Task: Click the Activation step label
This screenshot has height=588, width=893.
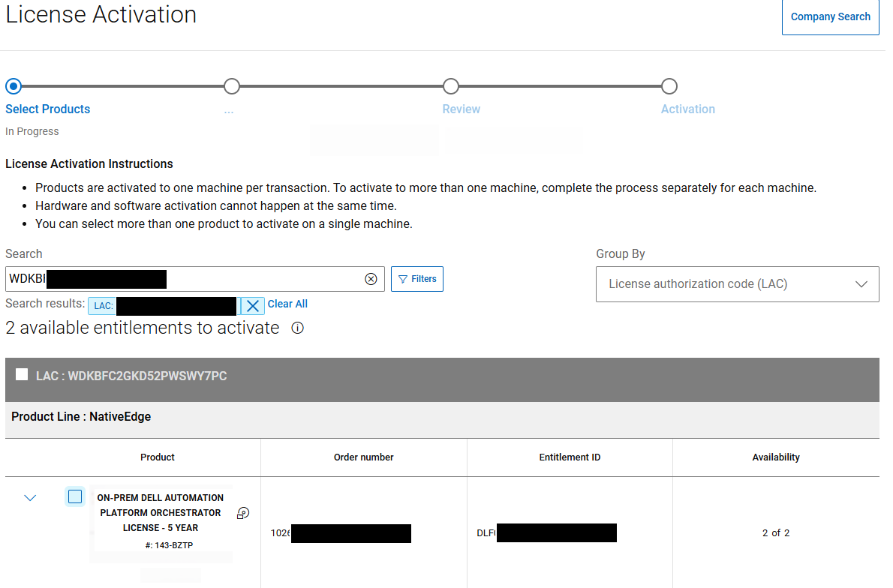Action: [687, 109]
